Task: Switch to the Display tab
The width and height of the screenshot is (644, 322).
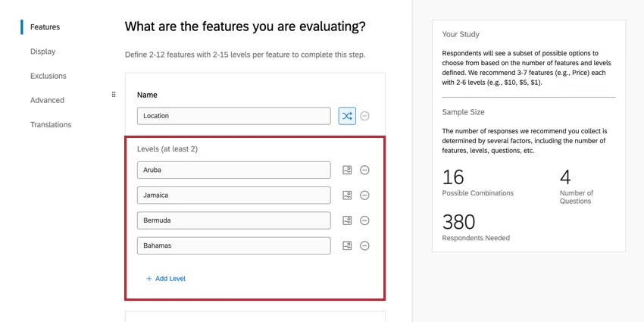Action: click(x=42, y=52)
